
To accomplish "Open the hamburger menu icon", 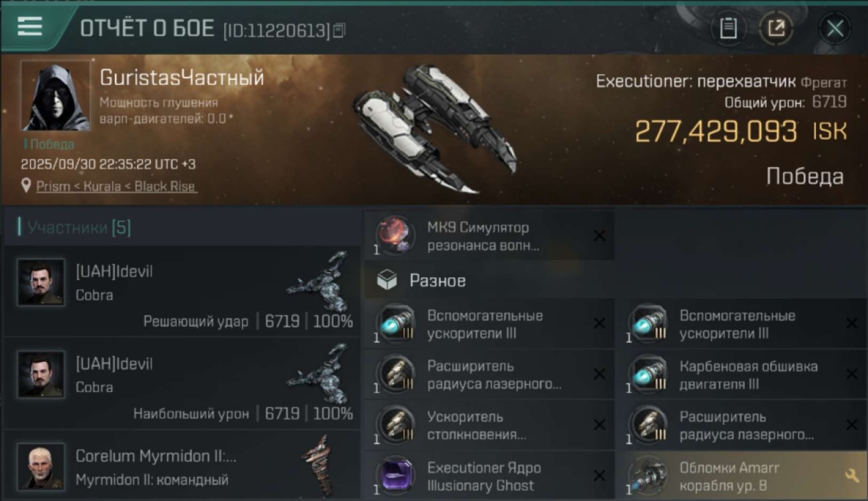I will tap(29, 27).
